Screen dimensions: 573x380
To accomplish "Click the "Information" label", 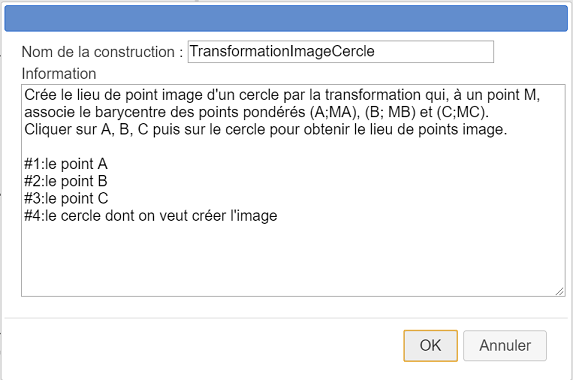I will [59, 74].
